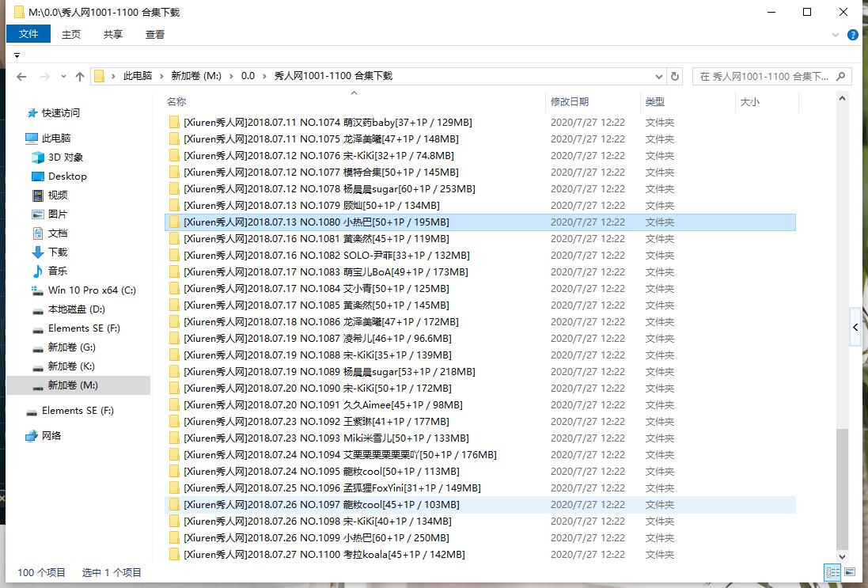
Task: Open the help question mark icon
Action: [853, 35]
